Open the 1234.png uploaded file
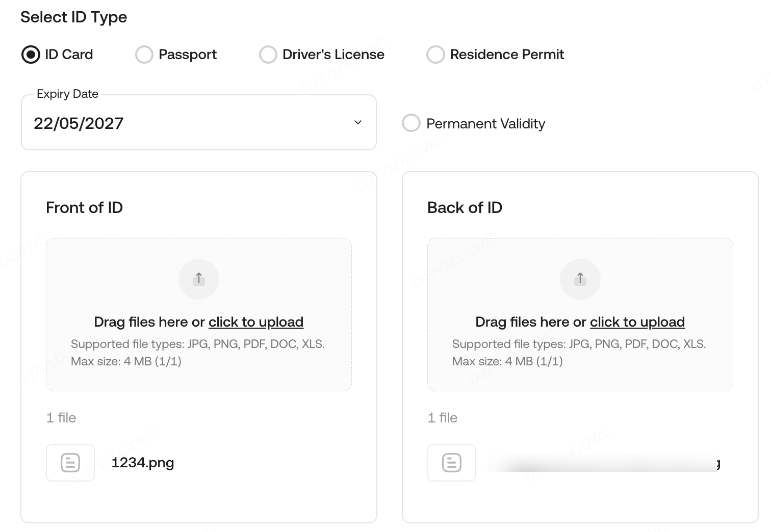Screen dimensions: 771x532 pos(143,463)
